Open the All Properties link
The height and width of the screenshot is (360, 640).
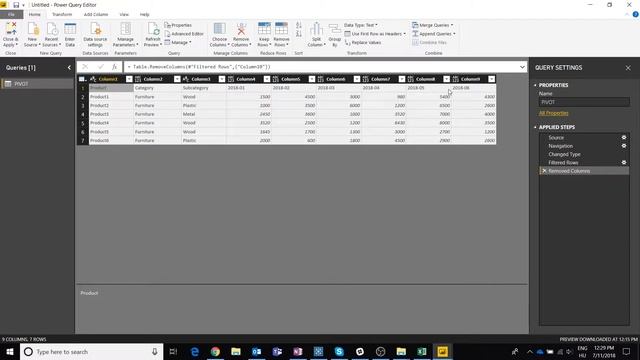point(553,113)
